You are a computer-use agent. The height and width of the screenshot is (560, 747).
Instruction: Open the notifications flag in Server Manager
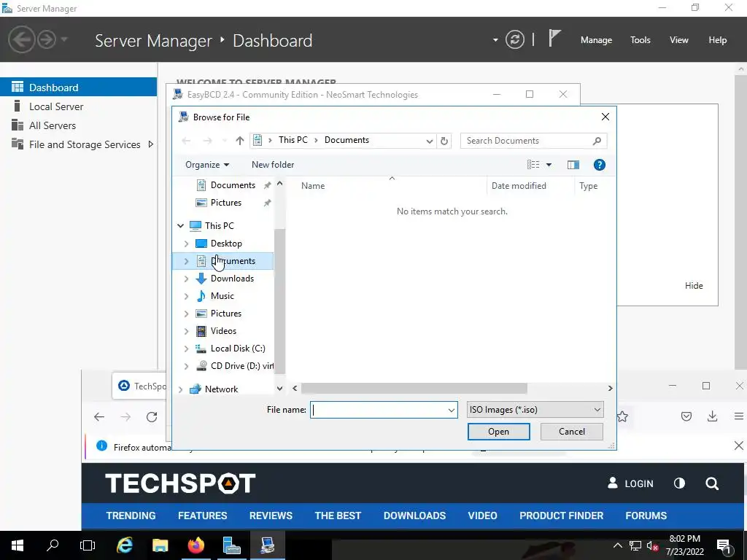click(554, 38)
